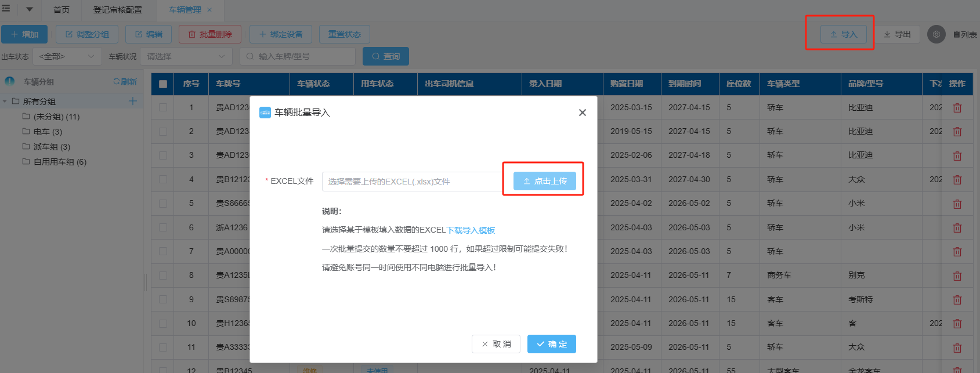Click the 点击上传 upload button
Image resolution: width=980 pixels, height=373 pixels.
[x=544, y=181]
